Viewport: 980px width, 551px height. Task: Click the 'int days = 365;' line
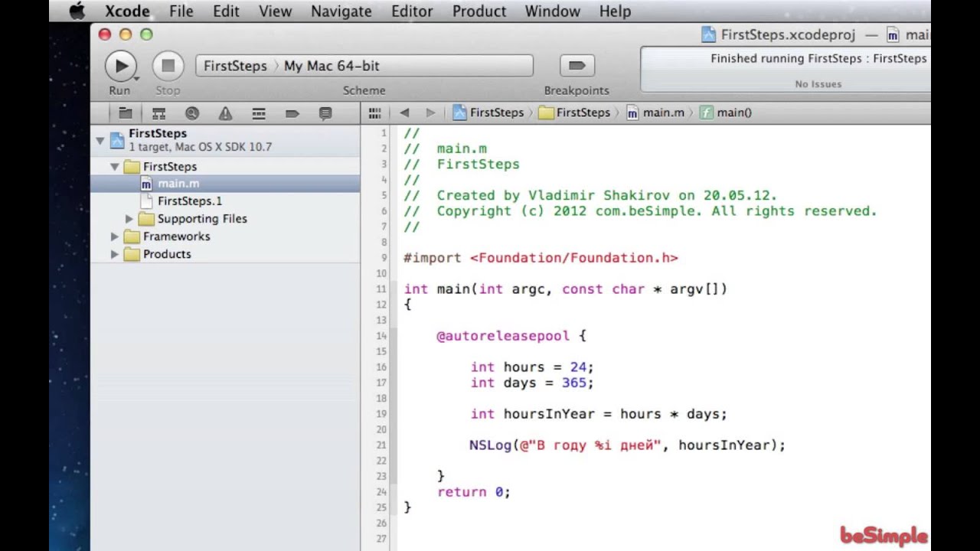click(x=532, y=383)
